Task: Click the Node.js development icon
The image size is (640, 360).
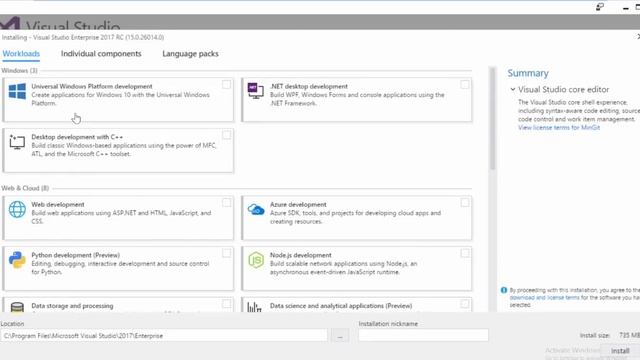Action: 256,260
